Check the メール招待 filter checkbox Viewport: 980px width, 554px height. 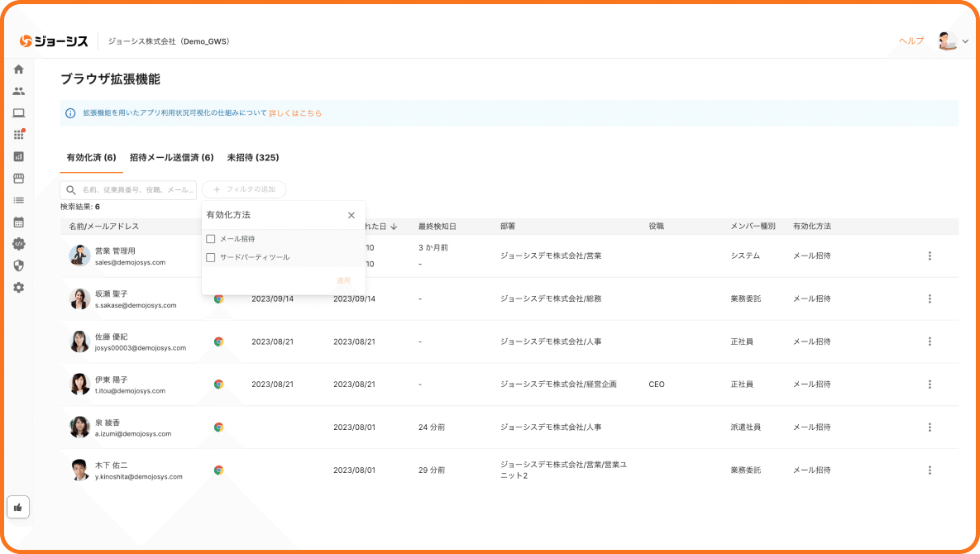[x=211, y=239]
